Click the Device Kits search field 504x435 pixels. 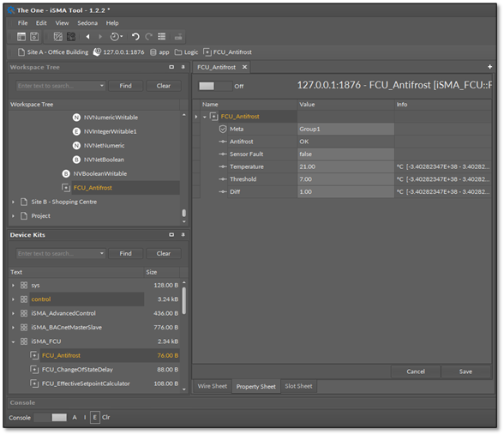tap(57, 254)
